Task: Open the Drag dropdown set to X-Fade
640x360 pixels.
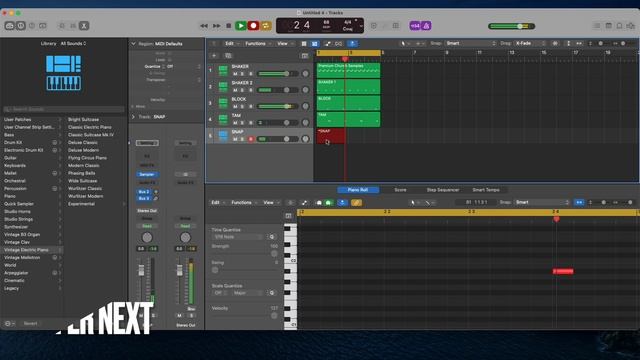Action: tap(530, 43)
